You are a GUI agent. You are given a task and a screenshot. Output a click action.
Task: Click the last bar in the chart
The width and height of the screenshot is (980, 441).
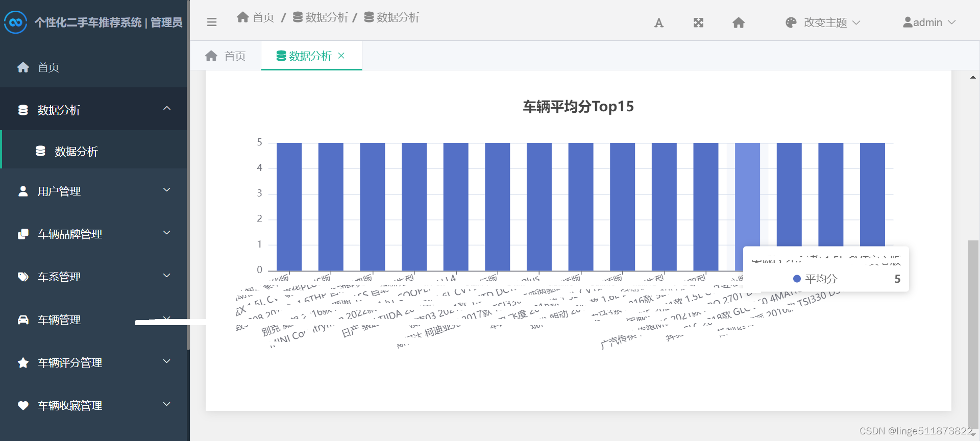(872, 207)
